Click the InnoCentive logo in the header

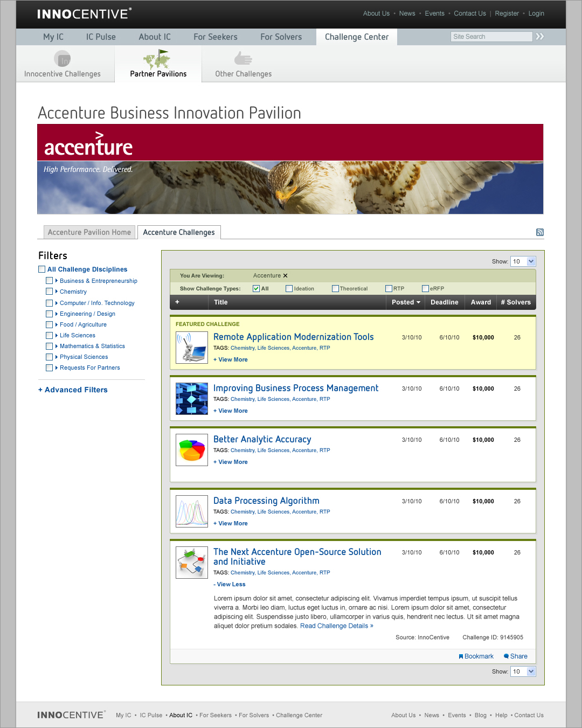pyautogui.click(x=84, y=13)
